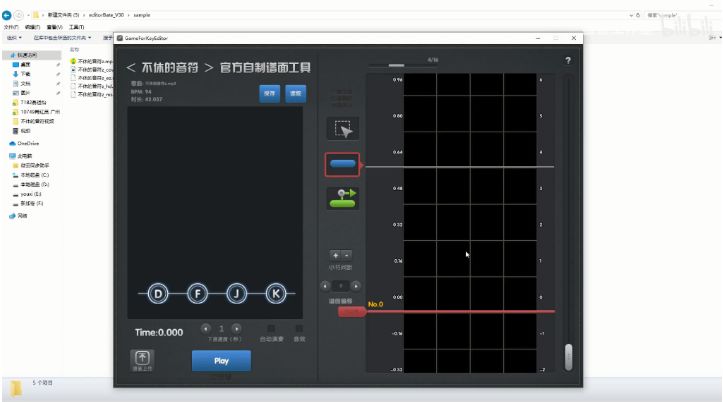The width and height of the screenshot is (723, 402).
Task: Click the beat division slider above the grid
Action: 396,65
